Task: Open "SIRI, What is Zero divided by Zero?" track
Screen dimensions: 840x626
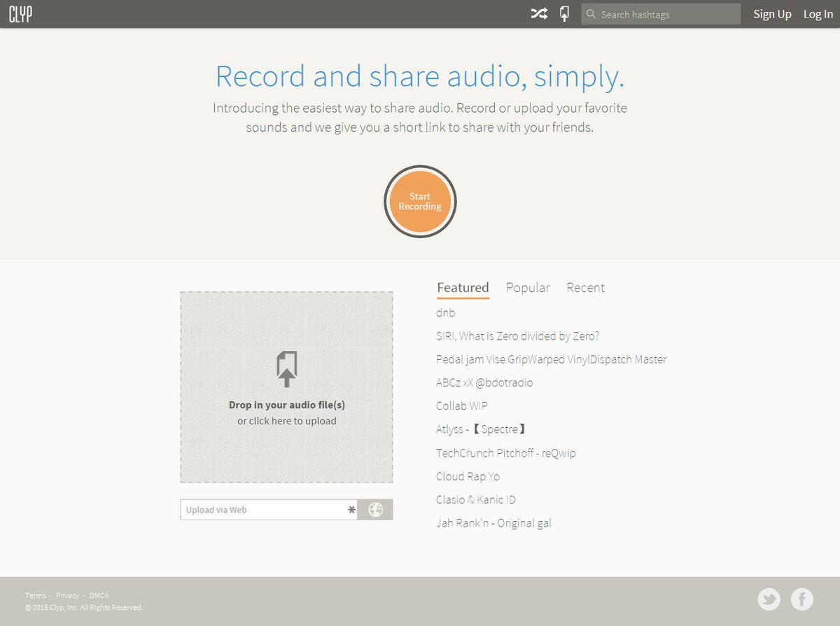Action: [x=517, y=336]
